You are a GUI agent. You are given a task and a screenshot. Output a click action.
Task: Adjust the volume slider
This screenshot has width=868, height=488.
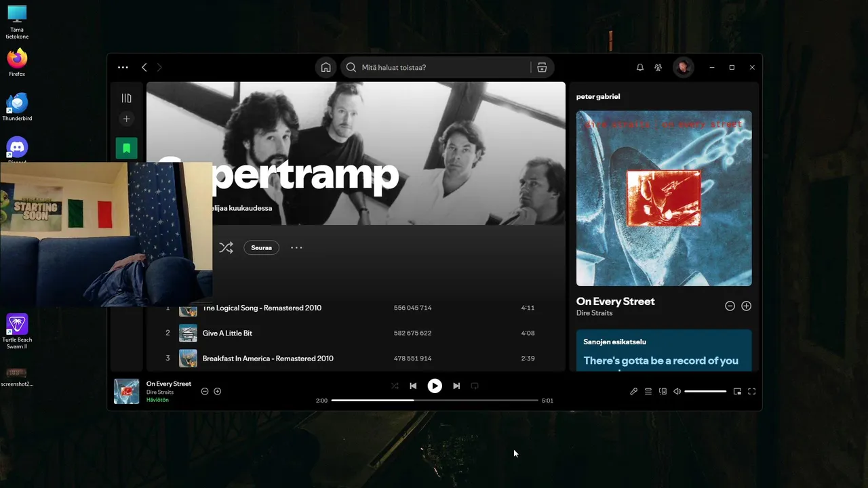[x=705, y=391]
